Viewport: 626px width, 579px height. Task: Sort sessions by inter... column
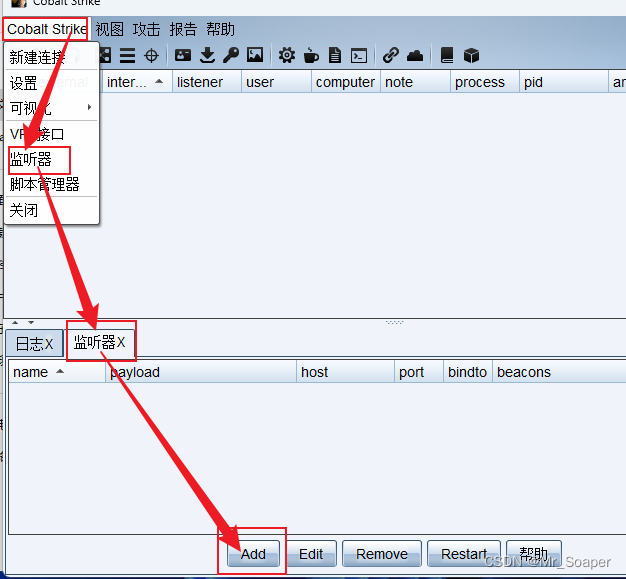[x=137, y=82]
